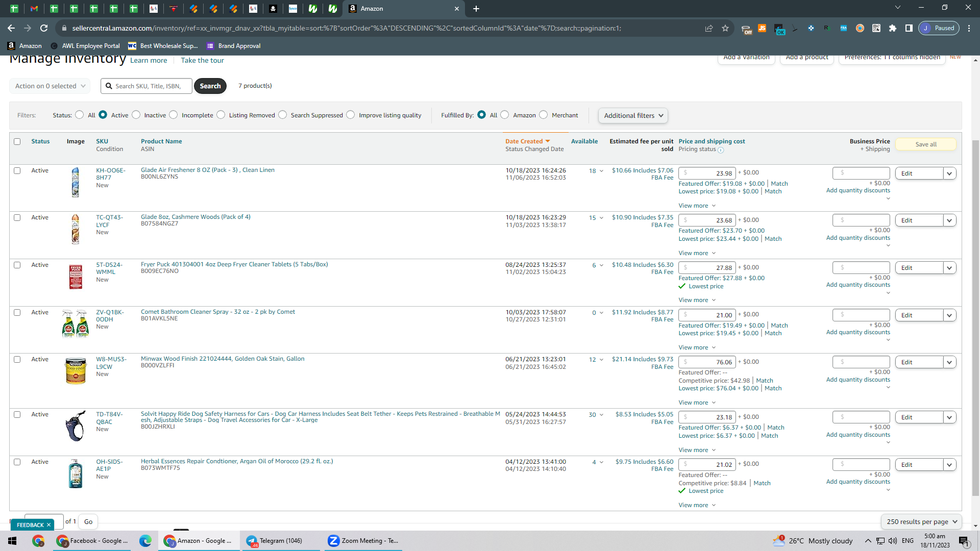Image resolution: width=980 pixels, height=551 pixels.
Task: Open the notification center icon
Action: 964,541
